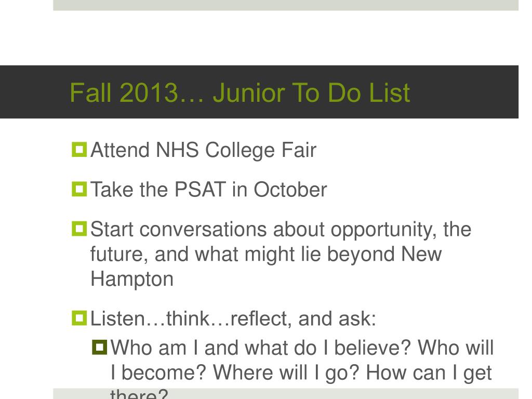
Task: Click the empty dark title band right of the title
Action: click(464, 92)
